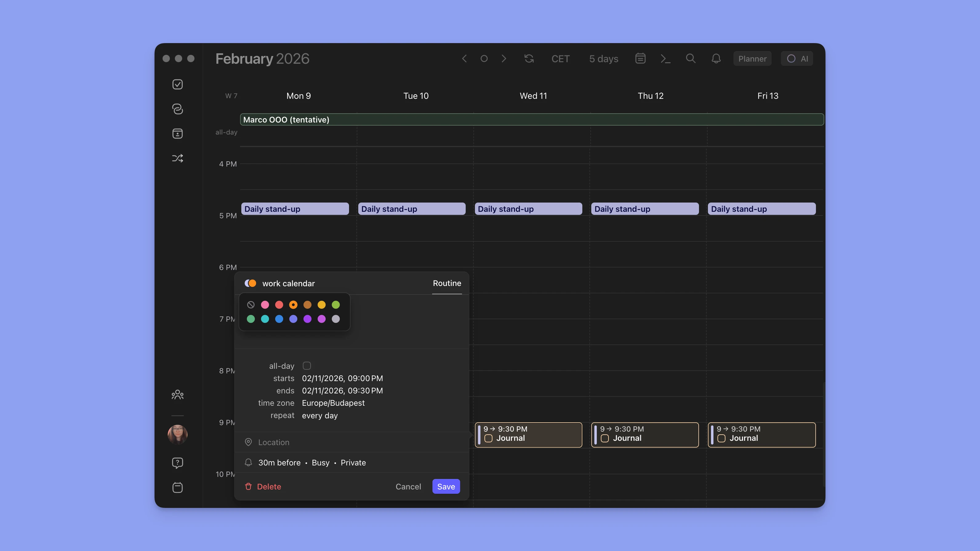The image size is (980, 551).
Task: Pick the orange color swatch
Action: 293,305
